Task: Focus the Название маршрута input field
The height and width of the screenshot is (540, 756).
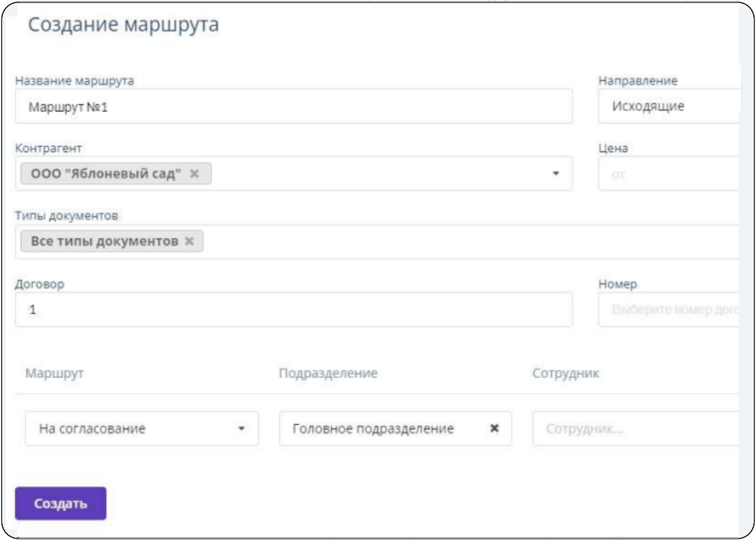Action: [294, 106]
